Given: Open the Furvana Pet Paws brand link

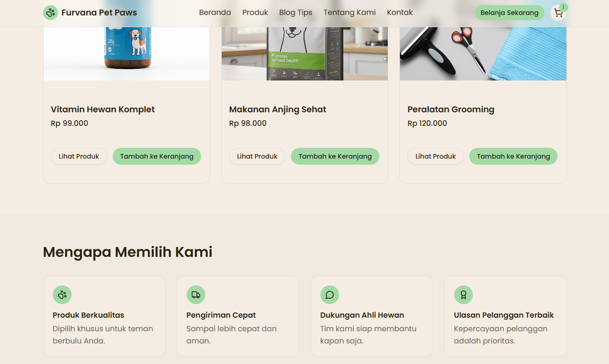Looking at the screenshot, I should pos(99,13).
